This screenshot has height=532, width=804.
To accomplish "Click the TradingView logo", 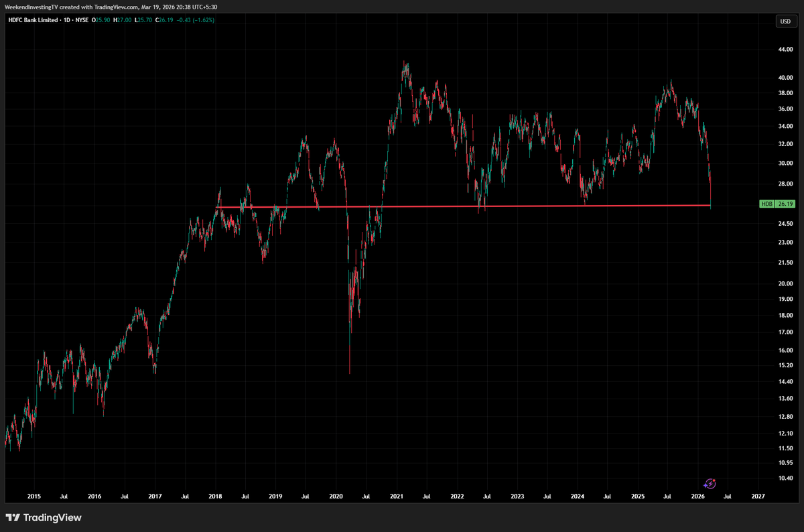I will pos(44,517).
